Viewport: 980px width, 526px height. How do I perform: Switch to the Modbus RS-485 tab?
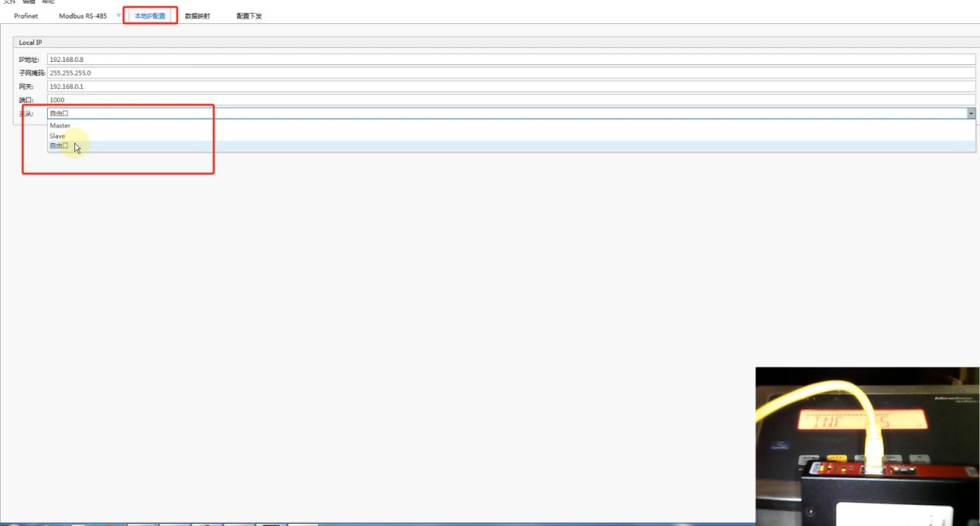click(x=83, y=15)
